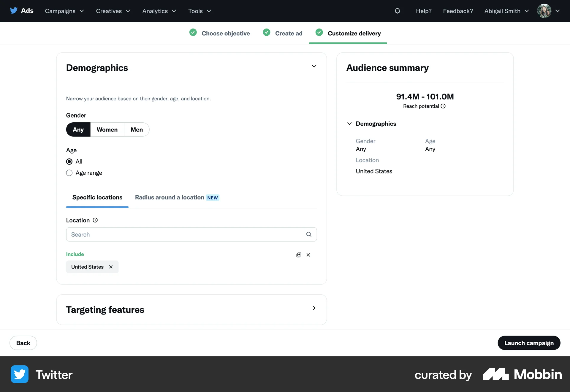Select Age range option
Screen dimensions: 570x392
pos(69,173)
